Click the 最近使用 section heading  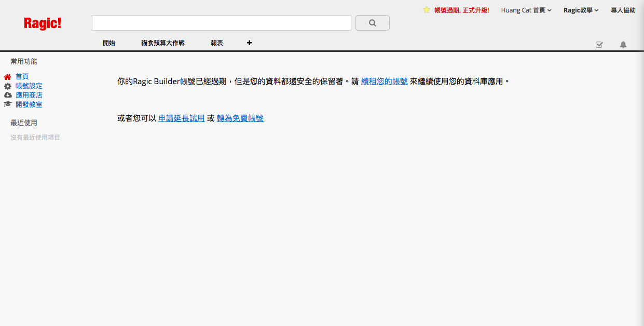coord(24,123)
